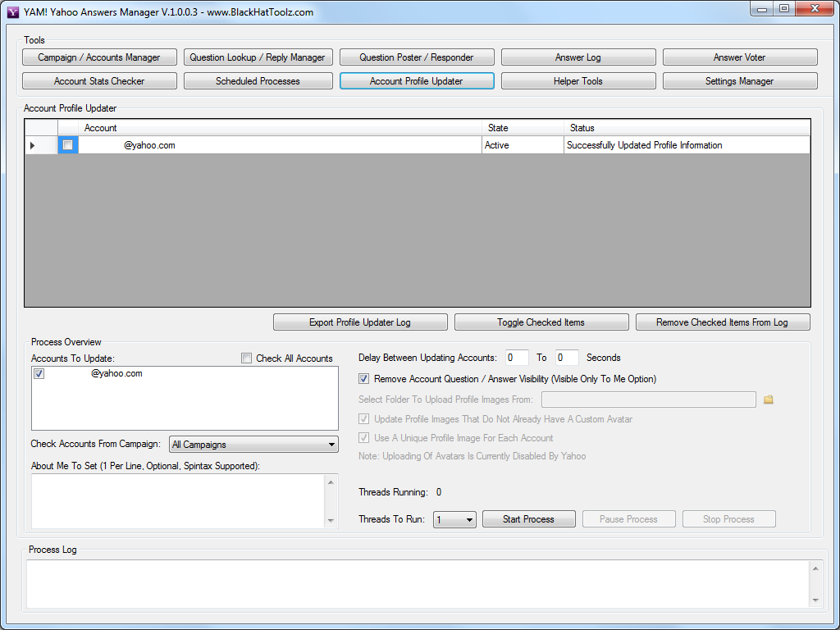Screen dimensions: 840x630
Task: Open Helper Tools
Action: [578, 81]
